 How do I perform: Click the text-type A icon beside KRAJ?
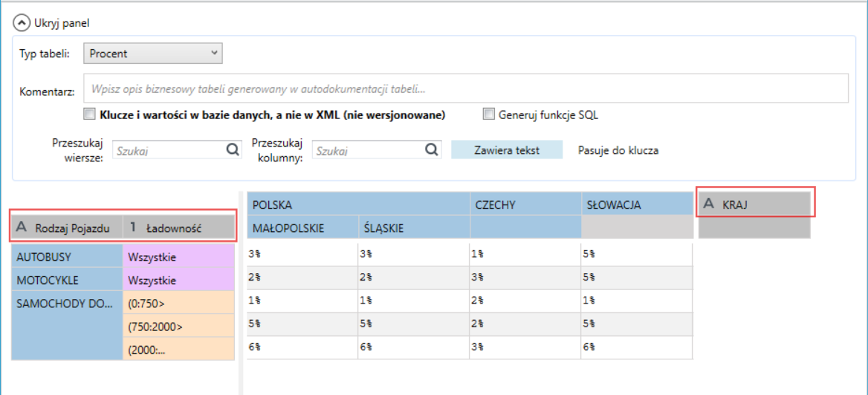(708, 203)
